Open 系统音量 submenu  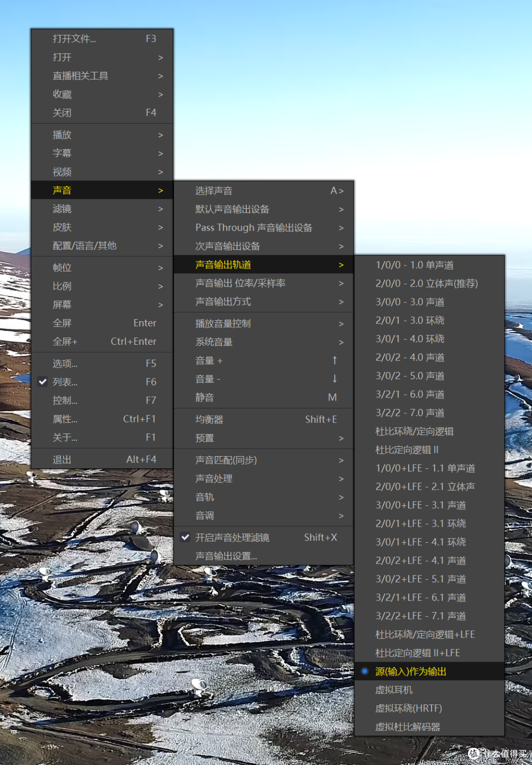(x=264, y=342)
